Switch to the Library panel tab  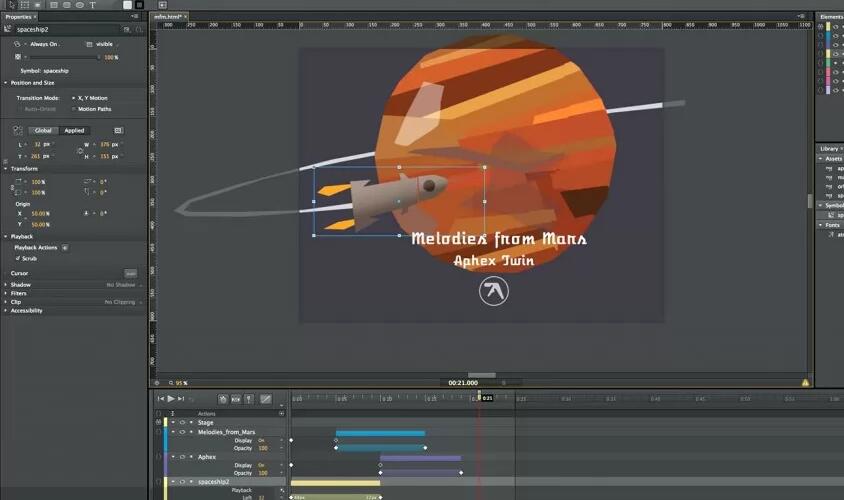pos(829,149)
